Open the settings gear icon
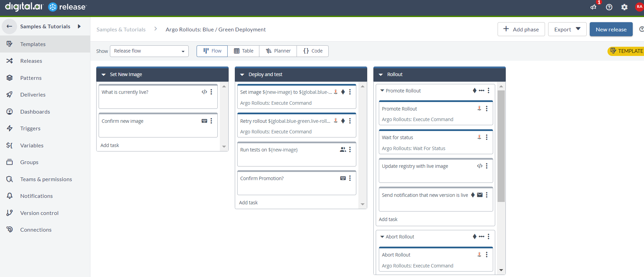 click(x=624, y=7)
